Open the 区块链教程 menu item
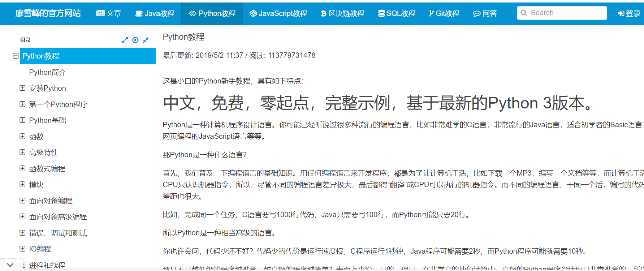The width and height of the screenshot is (644, 271). coord(343,13)
